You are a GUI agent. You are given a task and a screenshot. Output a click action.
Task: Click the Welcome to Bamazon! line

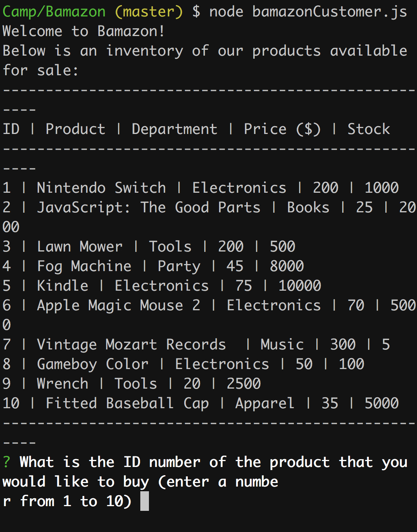coord(83,31)
